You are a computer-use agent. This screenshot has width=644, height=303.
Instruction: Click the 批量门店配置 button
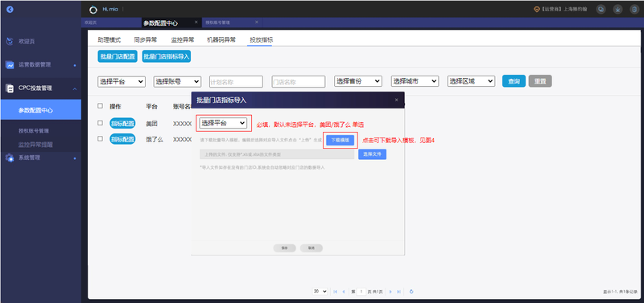(118, 56)
